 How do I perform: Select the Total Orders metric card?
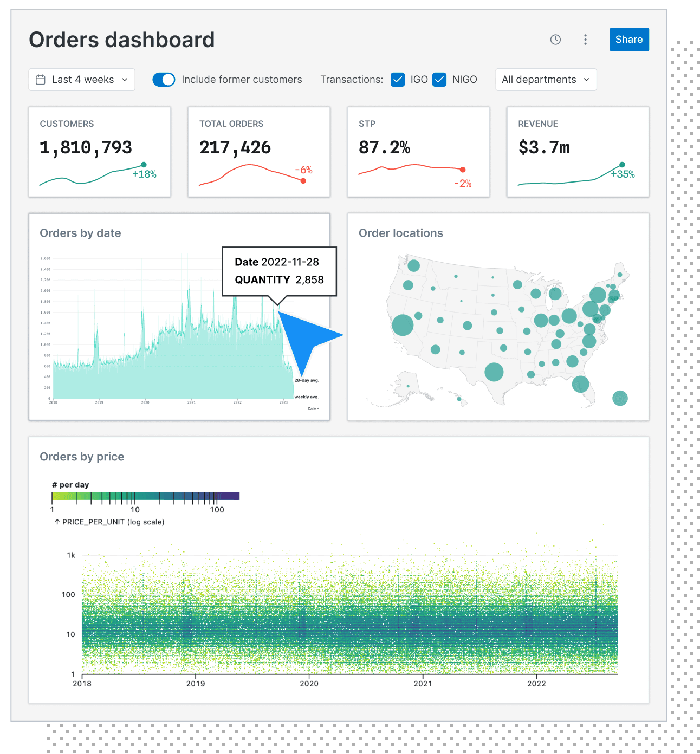point(259,152)
